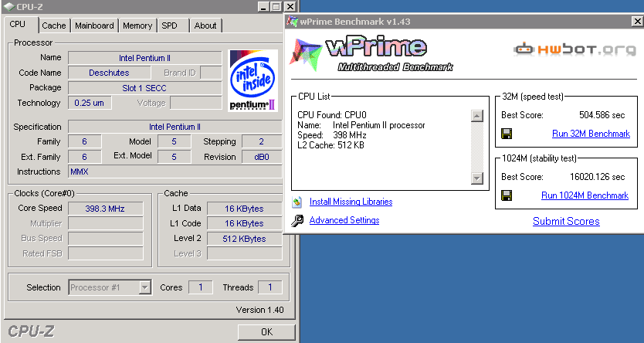Click the L1 Code 16 KBytes field
Viewport: 644px width, 343px height.
[244, 223]
